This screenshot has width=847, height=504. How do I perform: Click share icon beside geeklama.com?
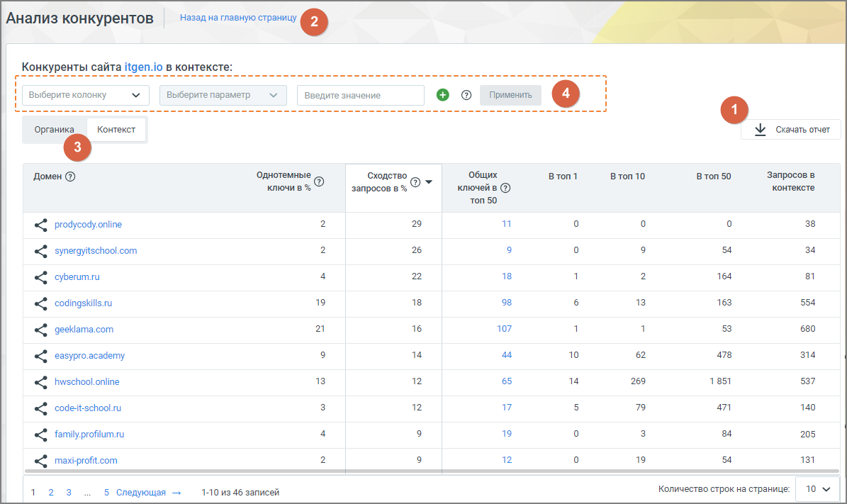41,330
